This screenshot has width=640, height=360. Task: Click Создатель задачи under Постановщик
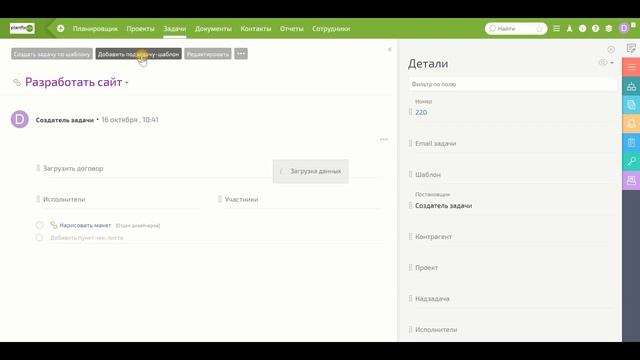click(444, 206)
